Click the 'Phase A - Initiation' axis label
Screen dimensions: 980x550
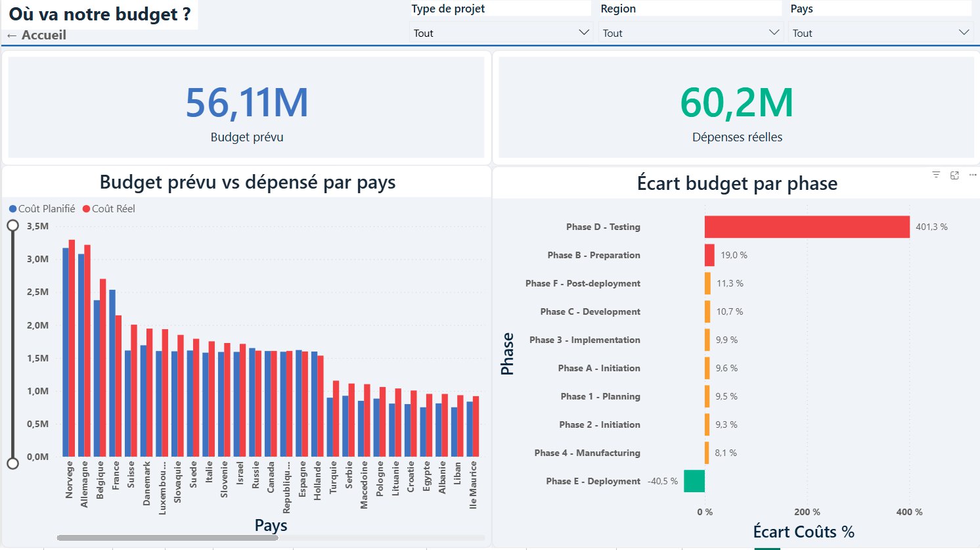coord(599,368)
